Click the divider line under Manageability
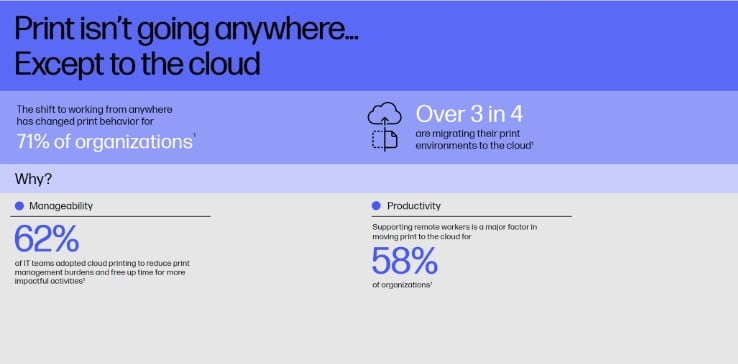Viewport: 738px width, 364px height. tap(110, 217)
